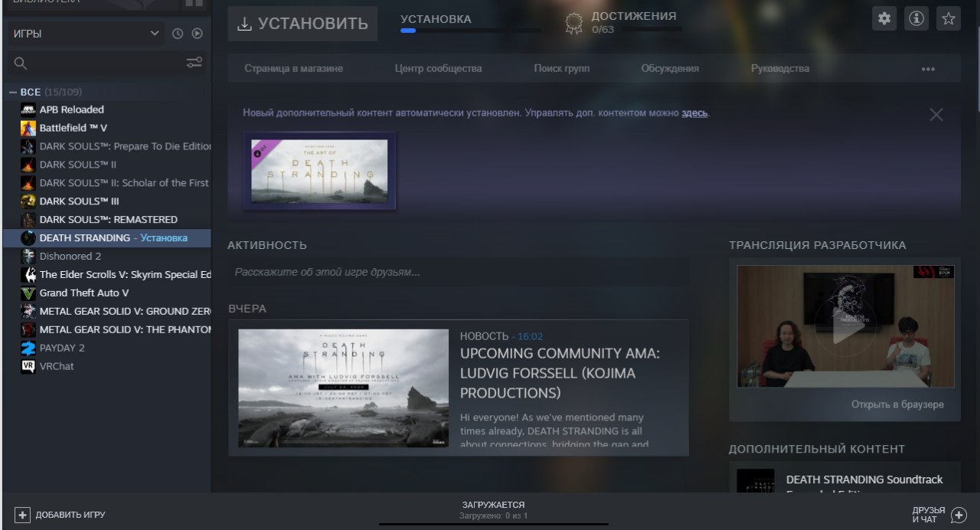Collapse the ВСЕ games group
The height and width of the screenshot is (530, 980).
13,92
